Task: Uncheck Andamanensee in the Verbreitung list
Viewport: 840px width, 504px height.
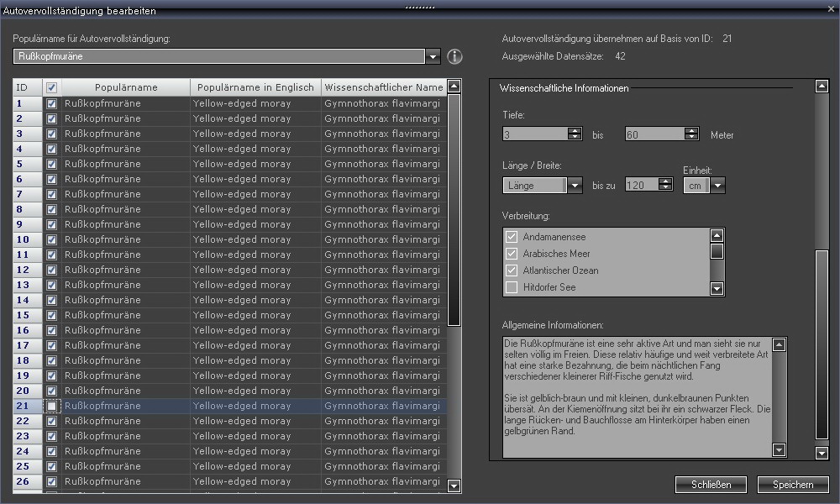Action: click(x=512, y=238)
